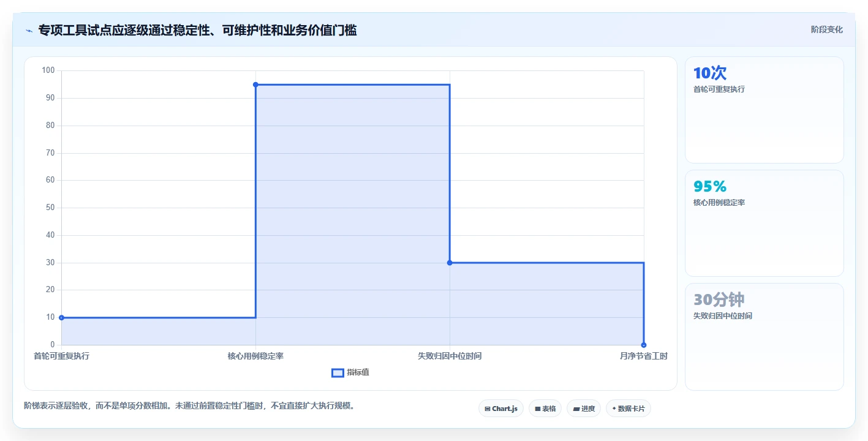Click the data point at 月净节省工时
This screenshot has height=441, width=868.
point(644,345)
